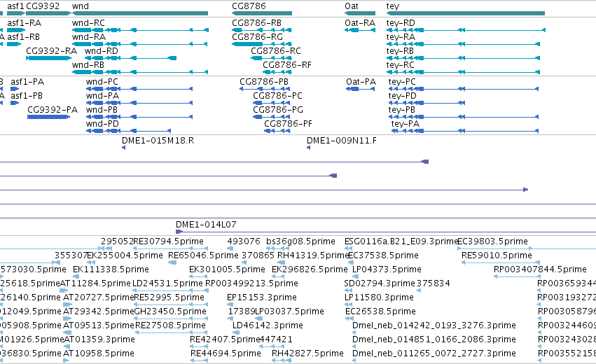Image resolution: width=596 pixels, height=364 pixels.
Task: Select EST ESG0116a.B21_E09.3prime
Action: coord(401,241)
